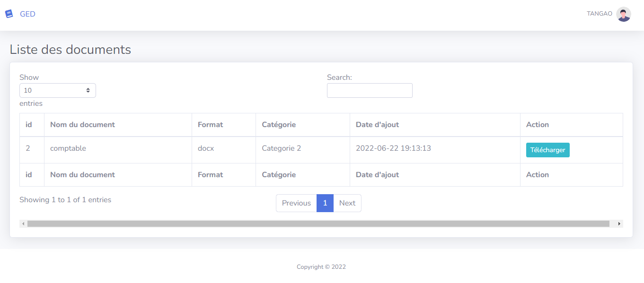Image resolution: width=644 pixels, height=283 pixels.
Task: Go to Next page
Action: tap(347, 203)
